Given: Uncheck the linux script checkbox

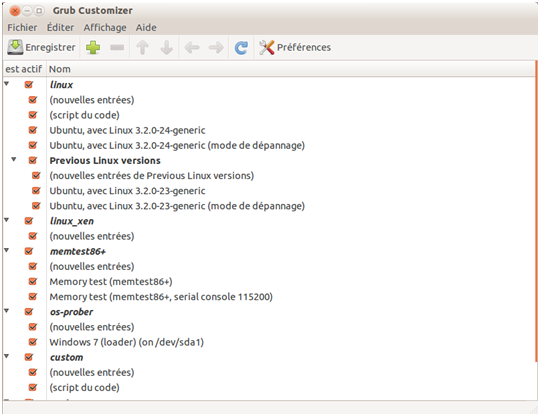Looking at the screenshot, I should 29,85.
